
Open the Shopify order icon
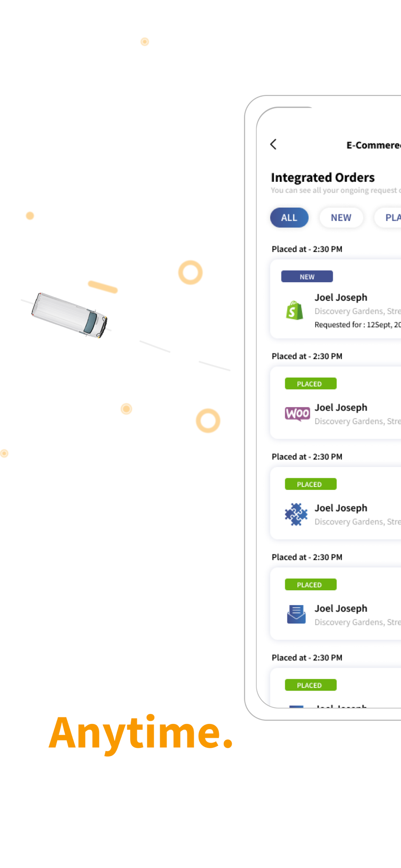click(295, 311)
